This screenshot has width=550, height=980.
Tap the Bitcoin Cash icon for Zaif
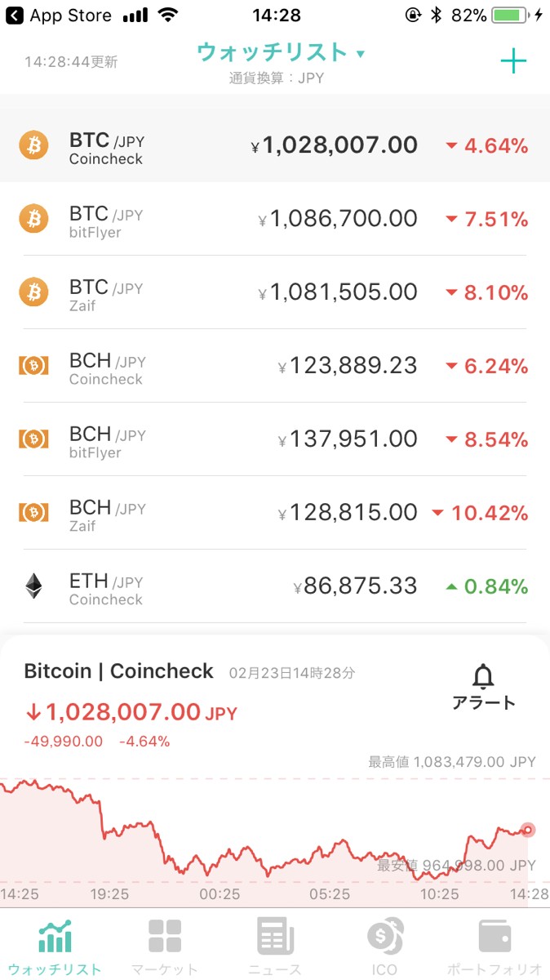[33, 512]
